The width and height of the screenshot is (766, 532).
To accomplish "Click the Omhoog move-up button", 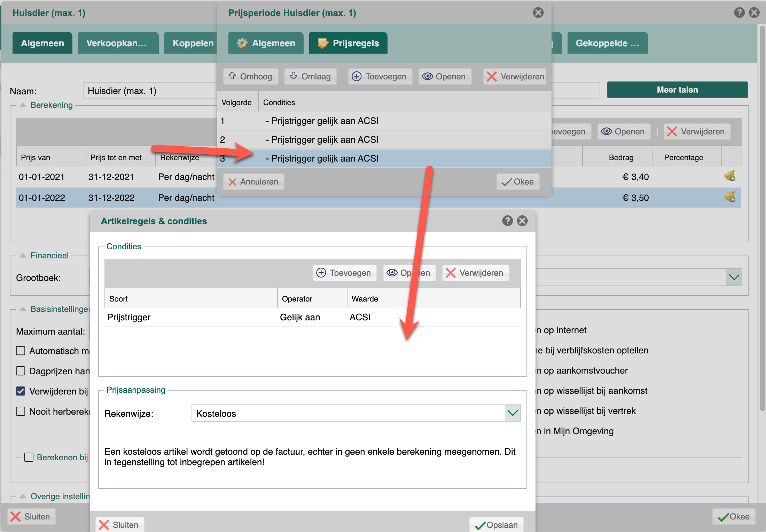I will pos(250,77).
